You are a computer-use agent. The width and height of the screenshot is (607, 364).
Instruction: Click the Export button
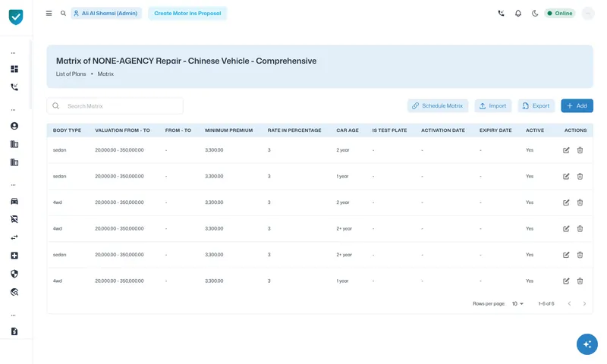tap(536, 105)
